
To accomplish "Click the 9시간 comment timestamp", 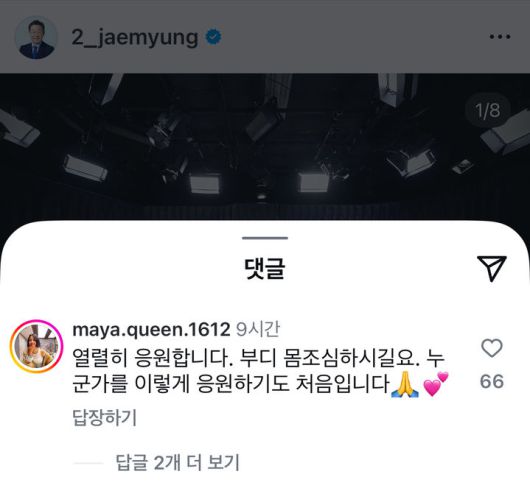I will pos(258,329).
